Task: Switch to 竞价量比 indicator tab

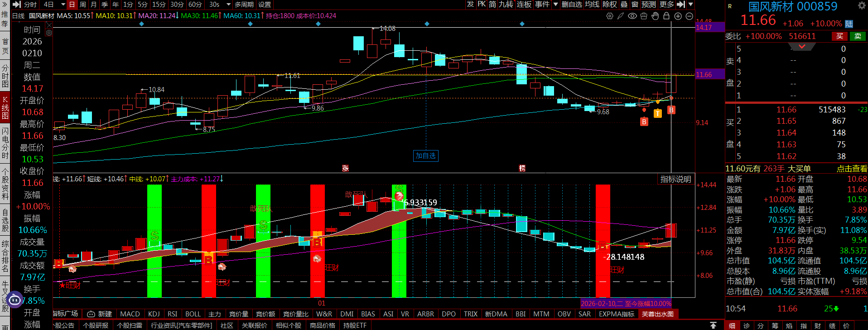Action: tap(296, 314)
